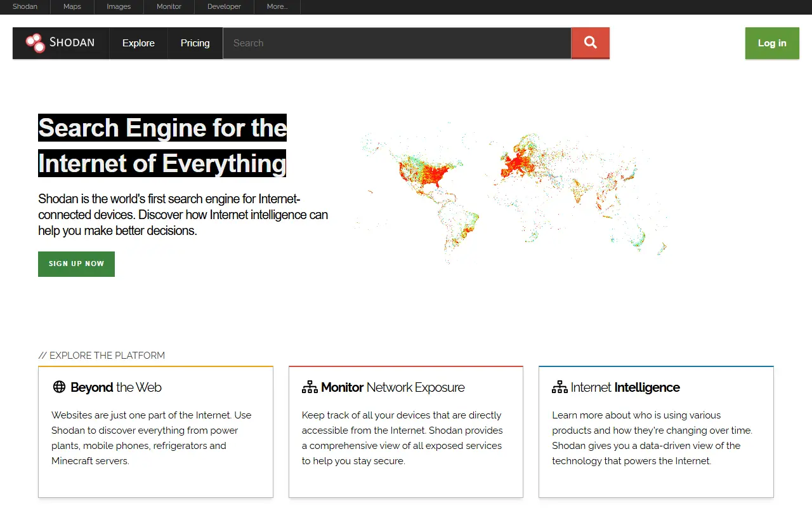Click the world map of connected devices
Viewport: 812px width, 508px height.
pyautogui.click(x=511, y=194)
